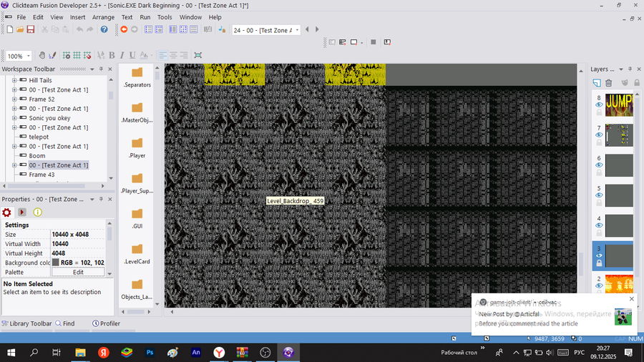The width and height of the screenshot is (644, 362).
Task: Open the File menu
Action: pos(21,17)
